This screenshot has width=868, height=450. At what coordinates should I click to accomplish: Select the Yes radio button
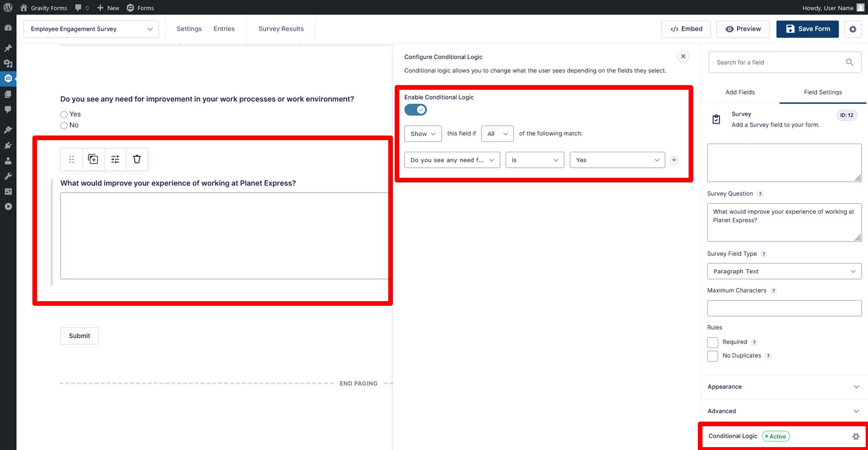pos(64,115)
